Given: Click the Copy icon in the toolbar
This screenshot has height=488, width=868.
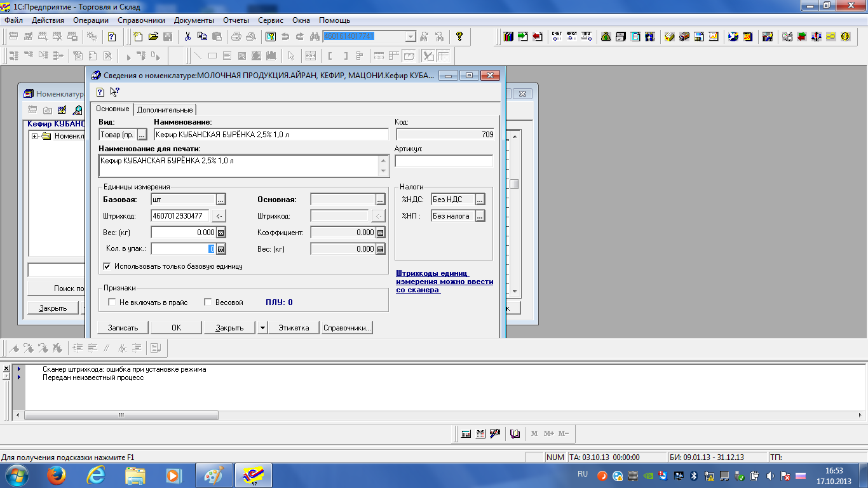Looking at the screenshot, I should click(202, 37).
